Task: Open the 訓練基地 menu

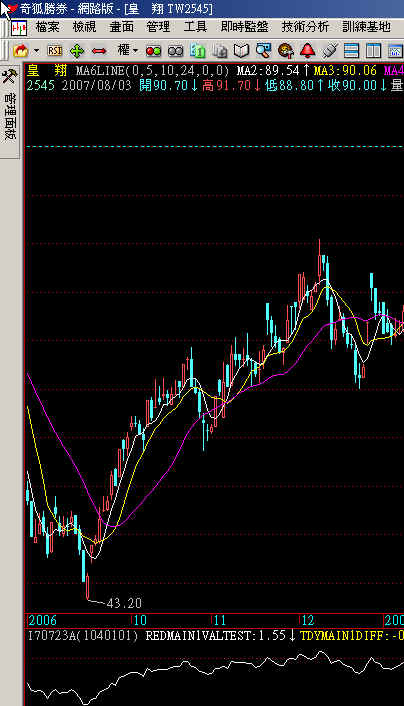Action: pos(366,27)
